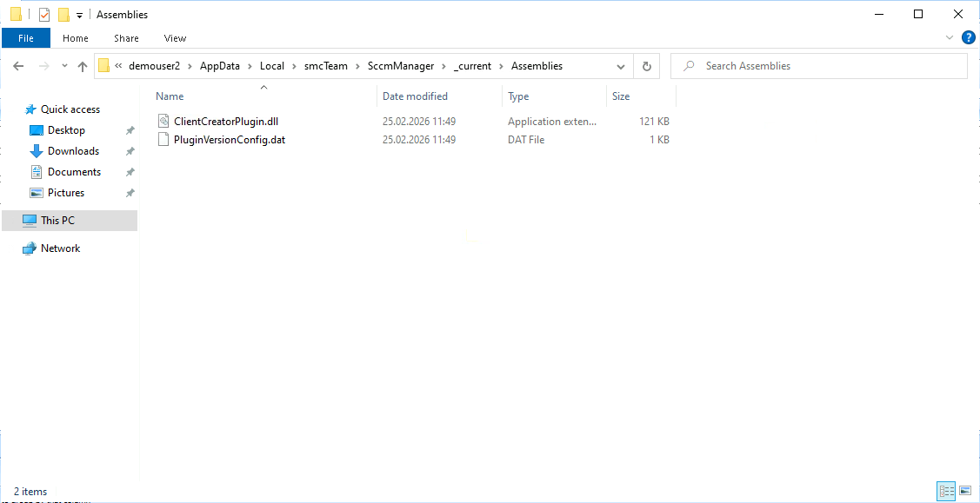Click the Refresh button in address bar
980x503 pixels.
646,66
